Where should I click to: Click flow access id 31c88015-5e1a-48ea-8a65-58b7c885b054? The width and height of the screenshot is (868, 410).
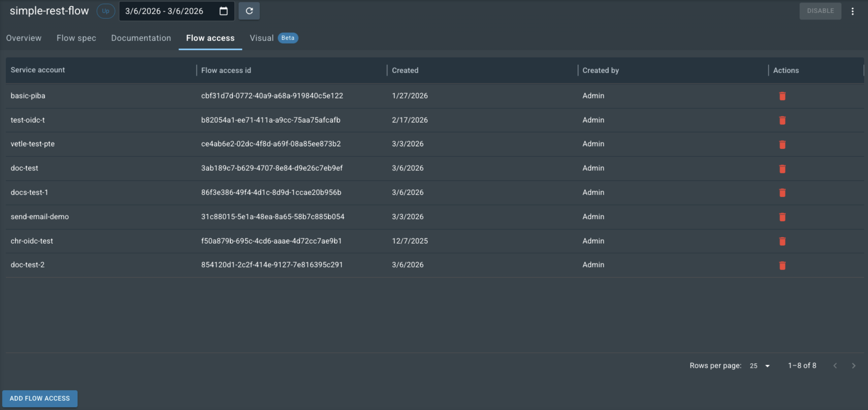click(273, 217)
